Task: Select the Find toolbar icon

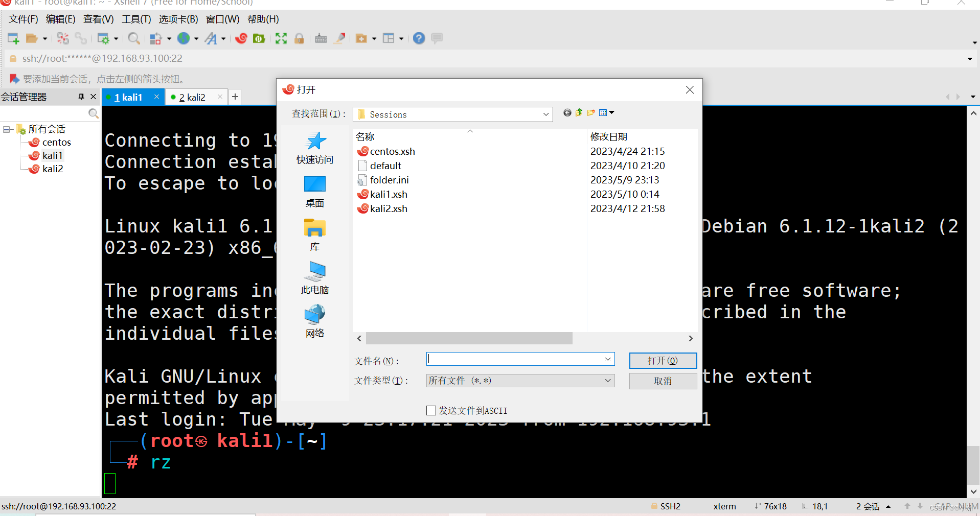Action: coord(134,38)
